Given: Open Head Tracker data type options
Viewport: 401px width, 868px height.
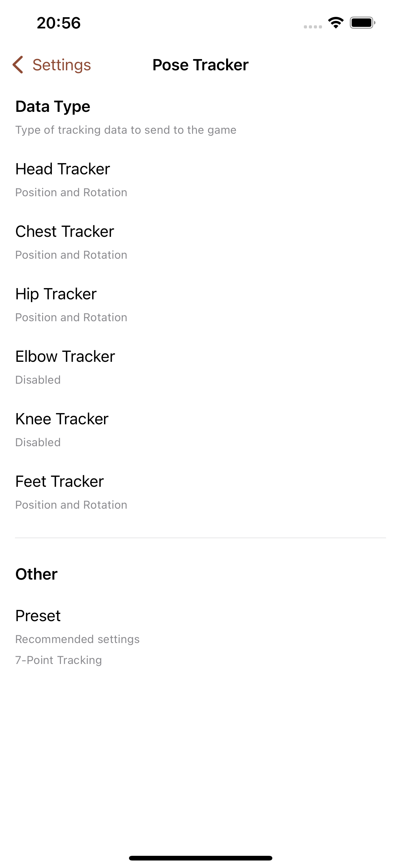Looking at the screenshot, I should tap(200, 179).
